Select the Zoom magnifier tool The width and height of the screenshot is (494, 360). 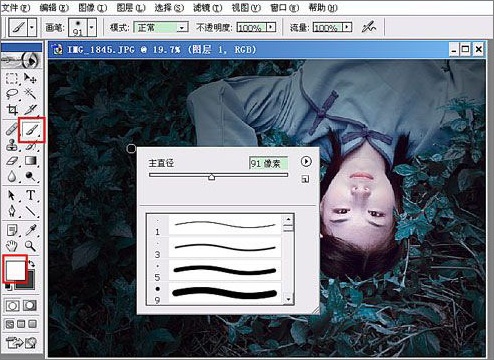[30, 246]
